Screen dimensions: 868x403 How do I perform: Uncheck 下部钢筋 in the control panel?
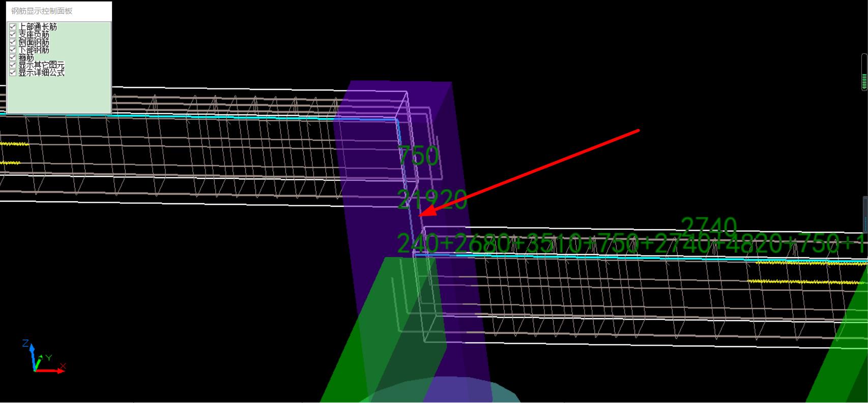coord(13,50)
